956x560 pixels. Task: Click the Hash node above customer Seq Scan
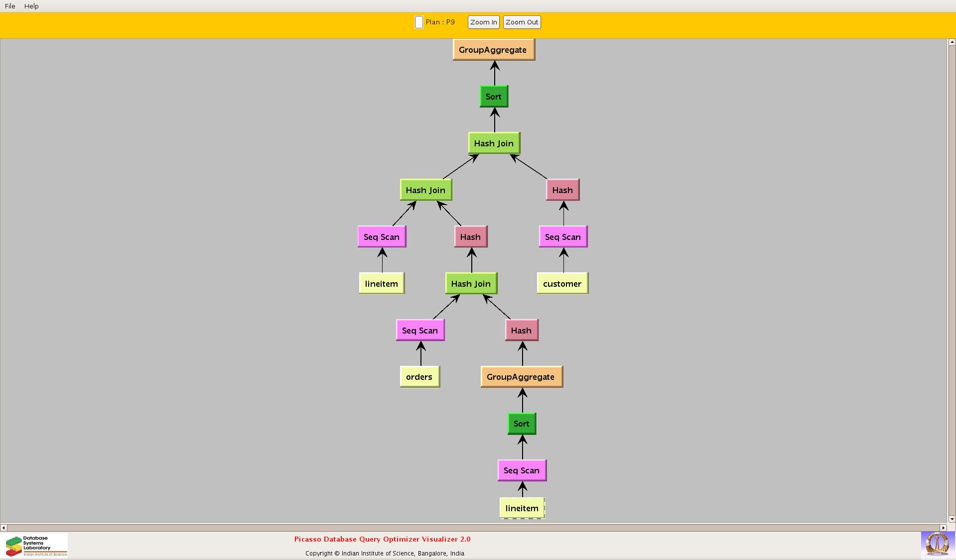[562, 190]
